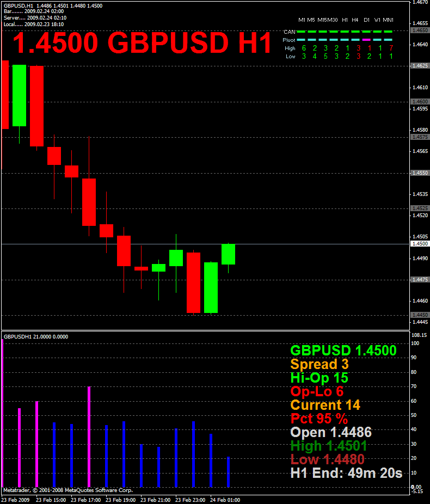
Task: Click the 1.4550 level tag on price axis
Action: (x=420, y=173)
